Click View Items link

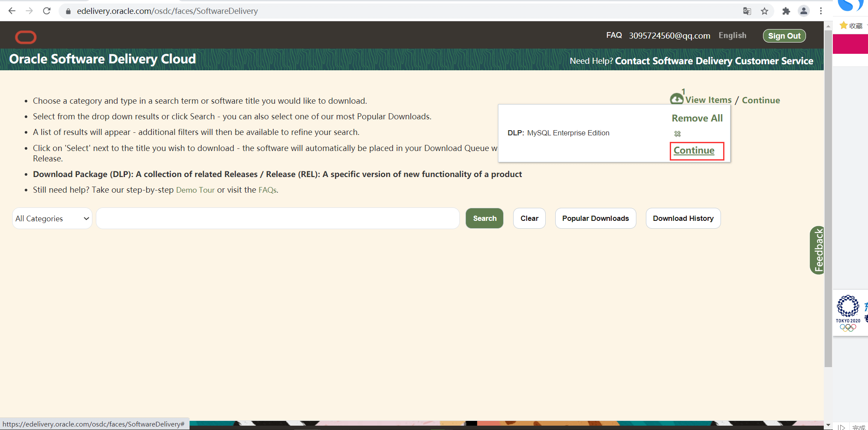708,100
